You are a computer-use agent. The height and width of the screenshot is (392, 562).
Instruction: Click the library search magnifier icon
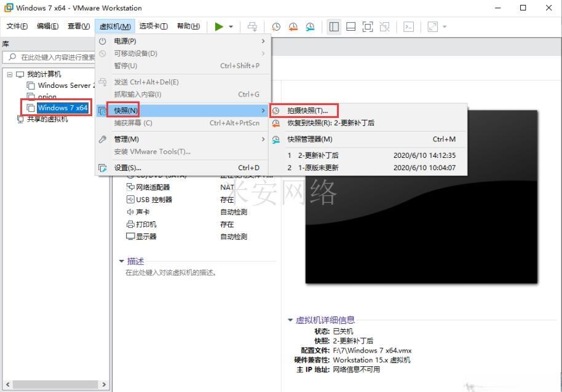12,57
